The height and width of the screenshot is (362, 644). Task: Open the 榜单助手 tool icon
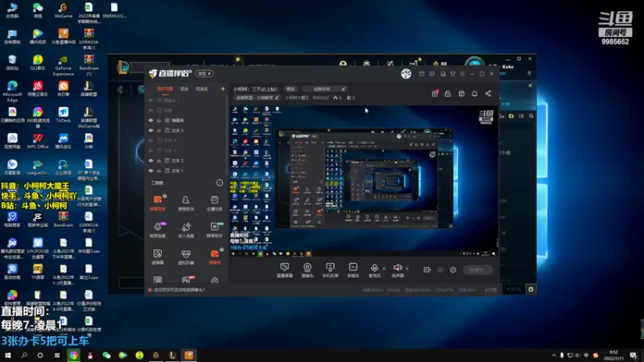click(214, 230)
